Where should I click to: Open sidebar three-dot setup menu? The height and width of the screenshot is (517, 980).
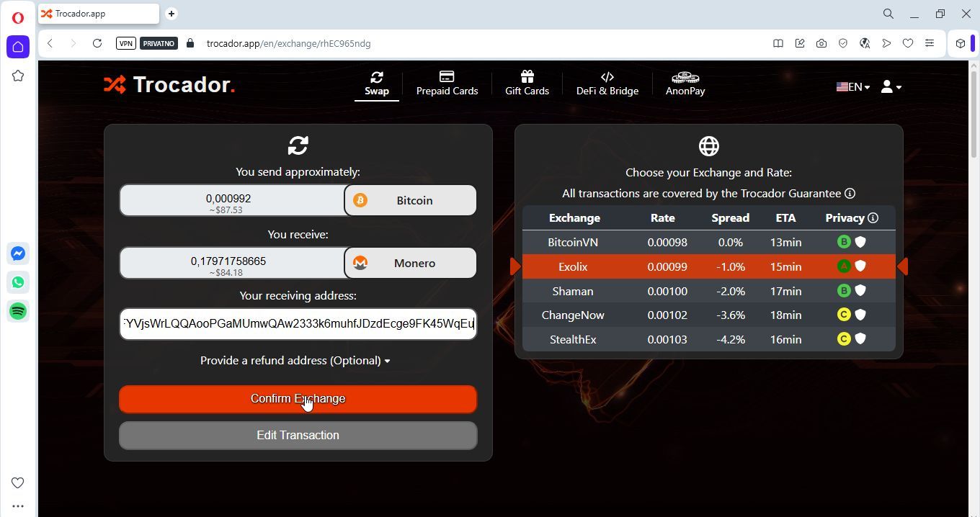(x=18, y=506)
